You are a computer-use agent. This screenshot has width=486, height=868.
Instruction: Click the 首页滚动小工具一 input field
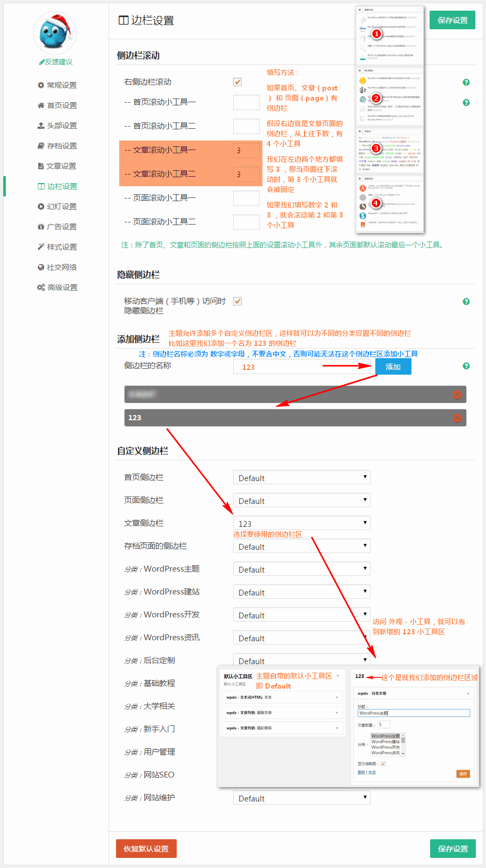[x=246, y=102]
